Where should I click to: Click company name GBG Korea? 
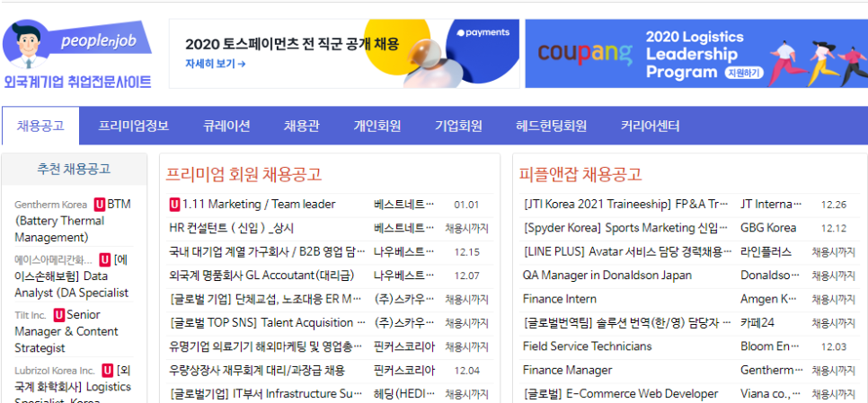pyautogui.click(x=768, y=228)
